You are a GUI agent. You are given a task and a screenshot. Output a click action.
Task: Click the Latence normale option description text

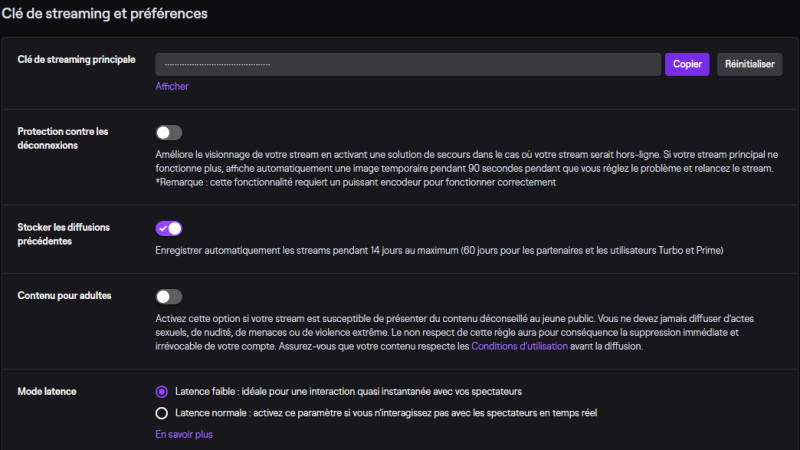coord(386,413)
